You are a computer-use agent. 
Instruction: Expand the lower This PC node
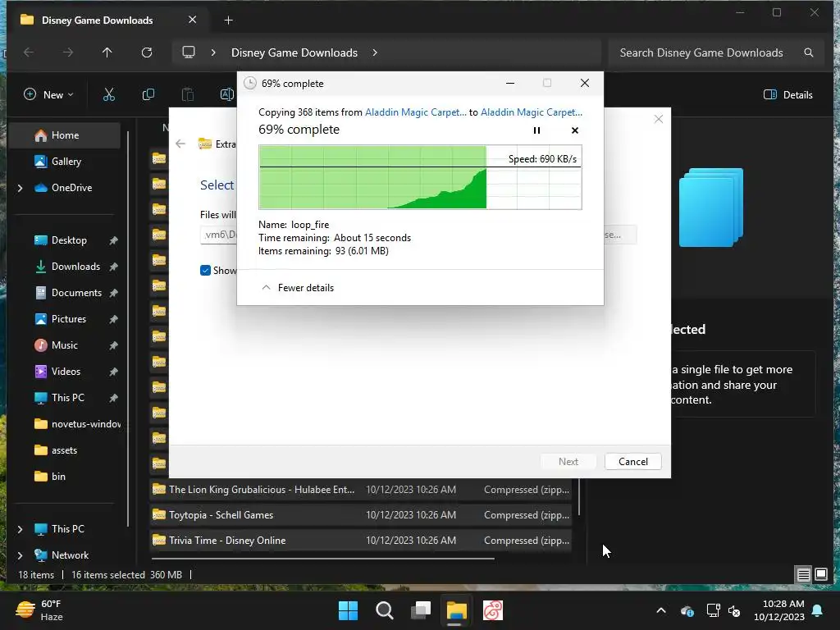pos(20,529)
